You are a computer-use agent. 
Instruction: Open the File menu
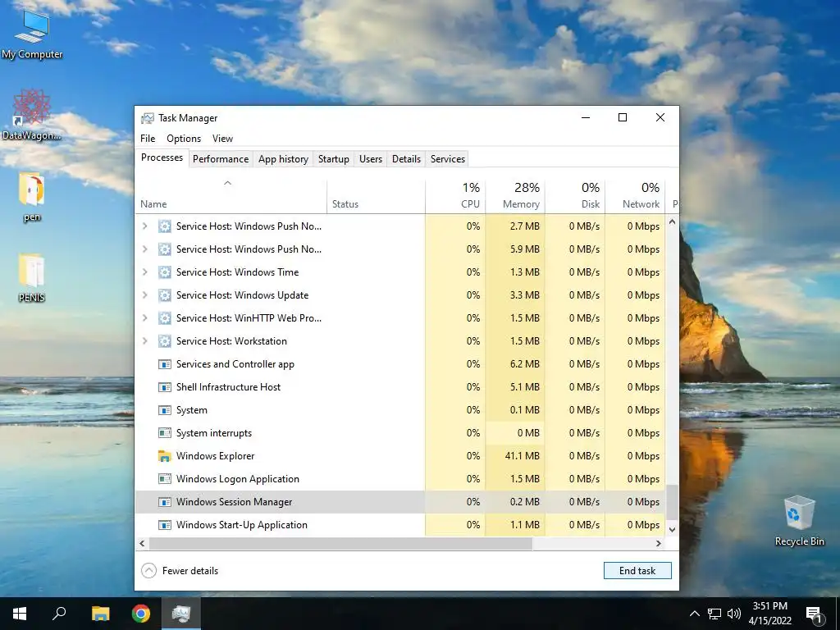point(148,138)
